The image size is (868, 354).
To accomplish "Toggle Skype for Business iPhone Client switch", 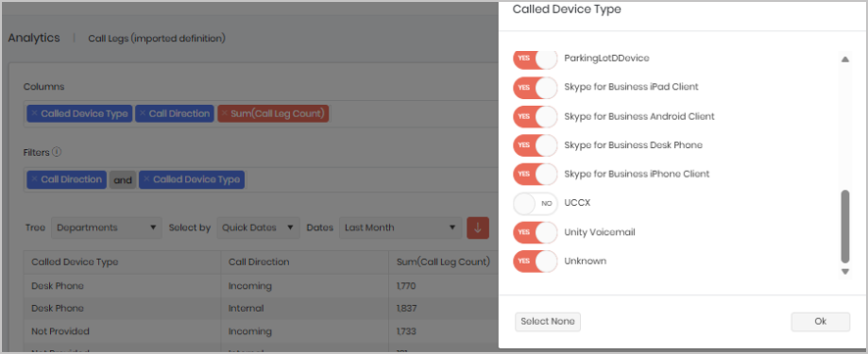I will 535,174.
